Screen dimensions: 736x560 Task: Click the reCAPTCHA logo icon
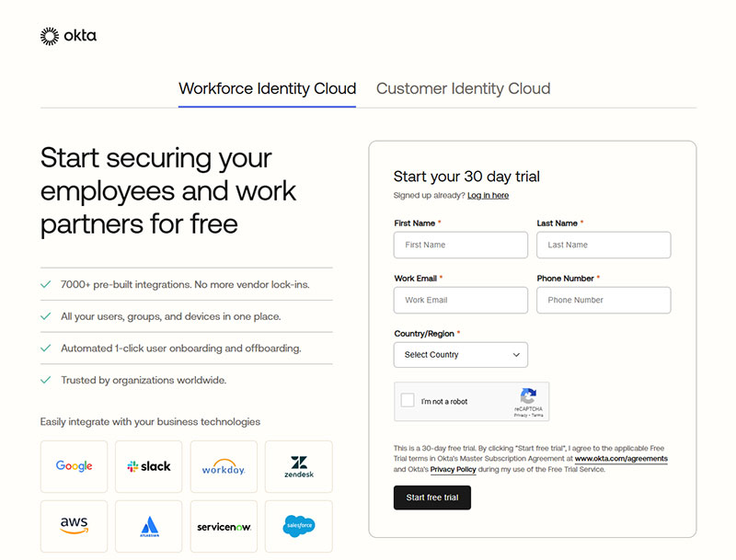[528, 395]
